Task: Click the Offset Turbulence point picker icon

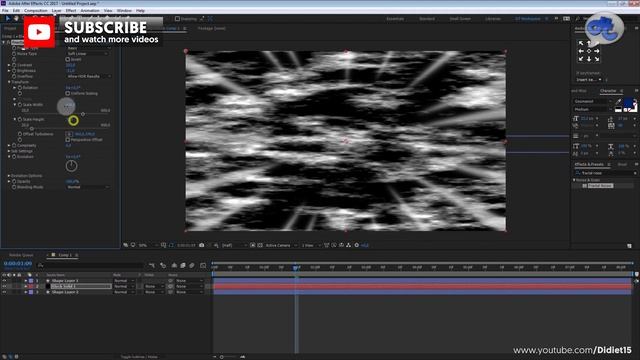Action: point(68,134)
